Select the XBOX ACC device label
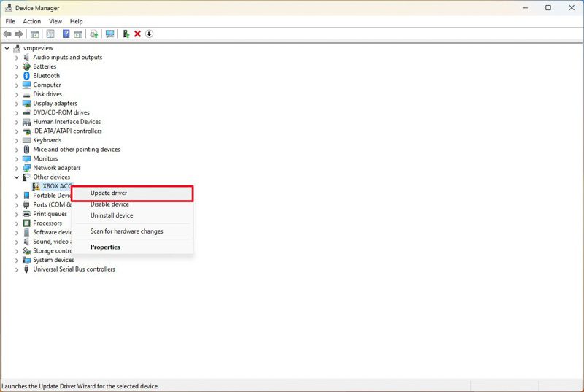The image size is (584, 392). [57, 186]
